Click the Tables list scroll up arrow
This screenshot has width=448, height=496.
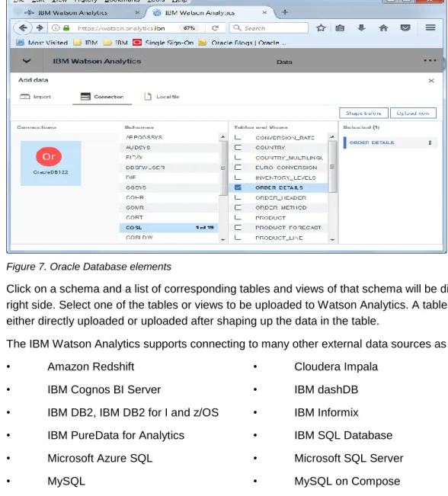coord(332,136)
